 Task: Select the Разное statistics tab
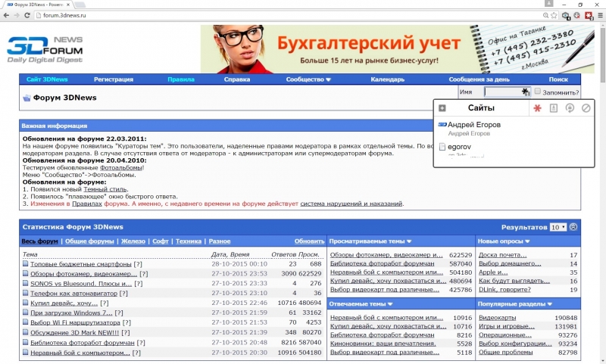220,241
